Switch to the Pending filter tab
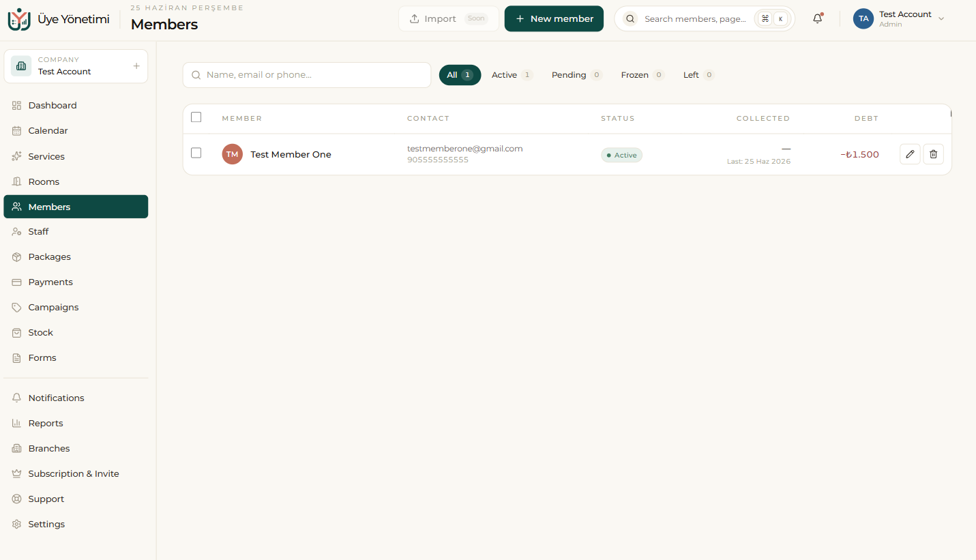This screenshot has height=560, width=976. tap(577, 75)
